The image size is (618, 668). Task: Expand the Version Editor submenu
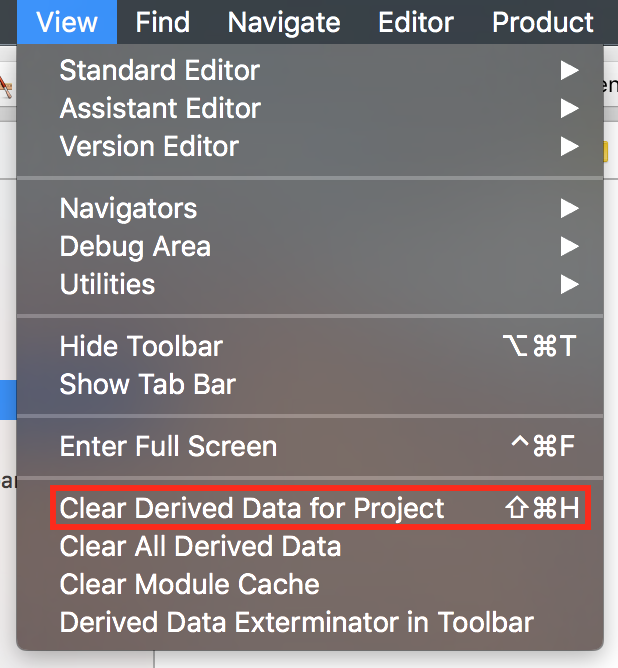click(150, 147)
